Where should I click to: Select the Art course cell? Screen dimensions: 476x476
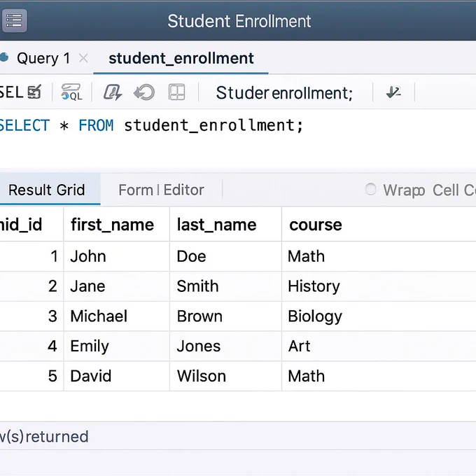pos(379,346)
